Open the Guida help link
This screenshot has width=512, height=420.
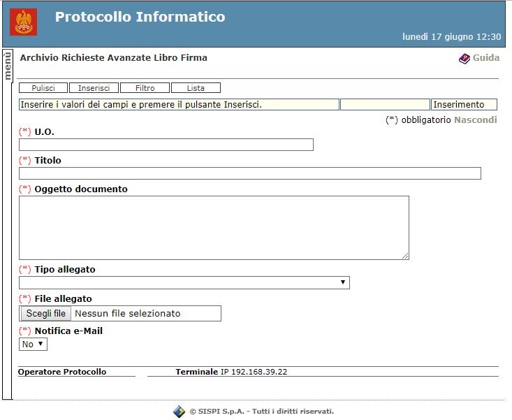click(486, 58)
